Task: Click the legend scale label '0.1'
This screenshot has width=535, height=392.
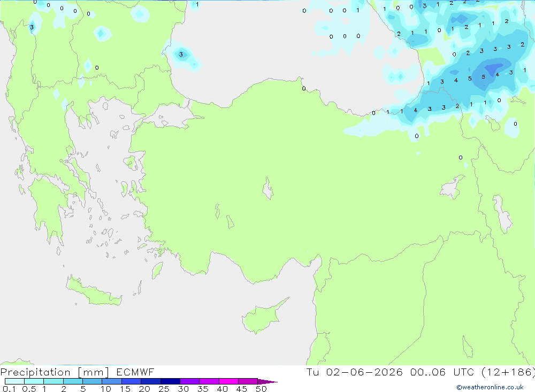Action: click(x=9, y=389)
